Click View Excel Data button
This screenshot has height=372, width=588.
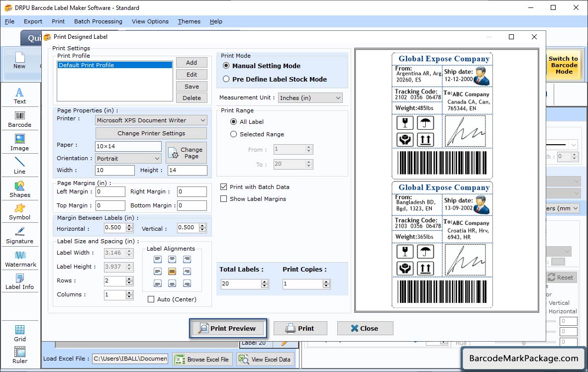[x=265, y=359]
